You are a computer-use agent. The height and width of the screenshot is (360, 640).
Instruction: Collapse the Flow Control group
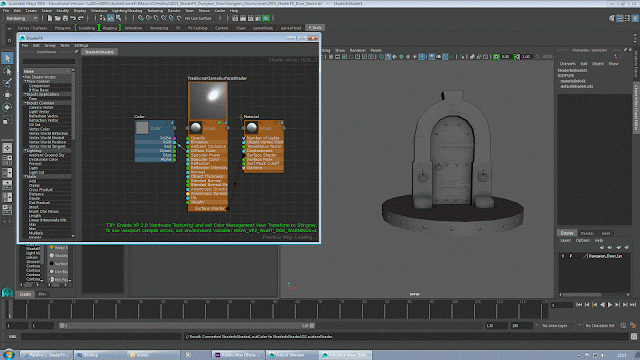pyautogui.click(x=25, y=81)
